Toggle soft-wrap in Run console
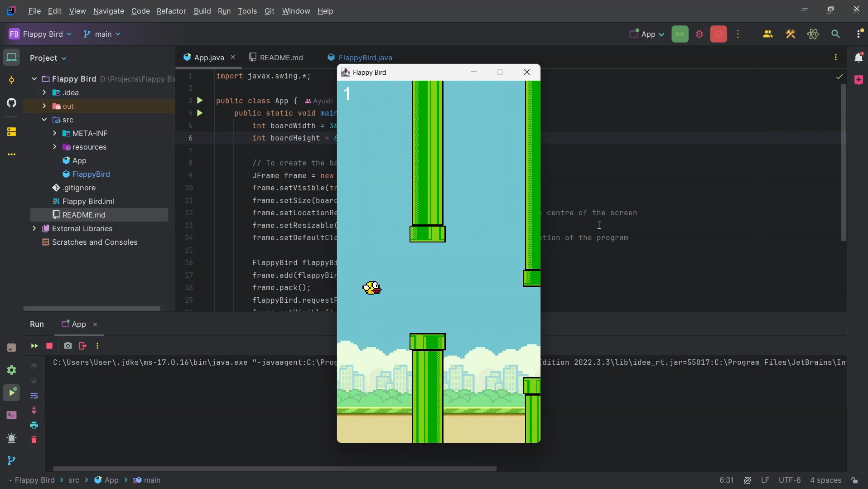Image resolution: width=868 pixels, height=489 pixels. click(34, 396)
